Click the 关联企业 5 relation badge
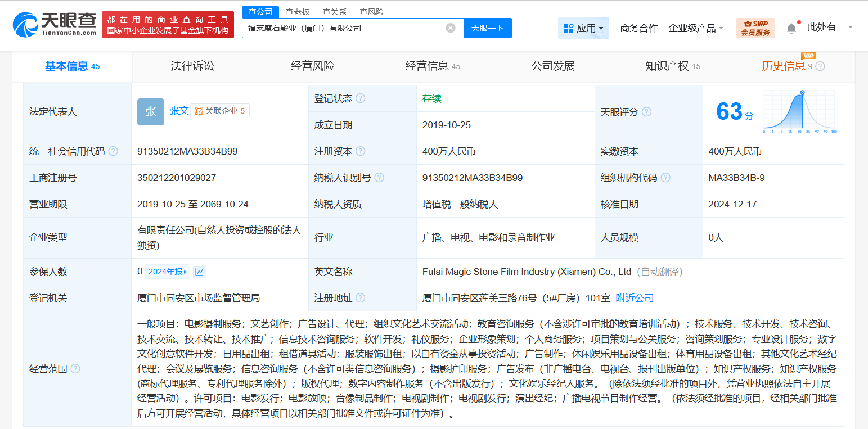Screen dimensions: 868x429 pyautogui.click(x=220, y=111)
